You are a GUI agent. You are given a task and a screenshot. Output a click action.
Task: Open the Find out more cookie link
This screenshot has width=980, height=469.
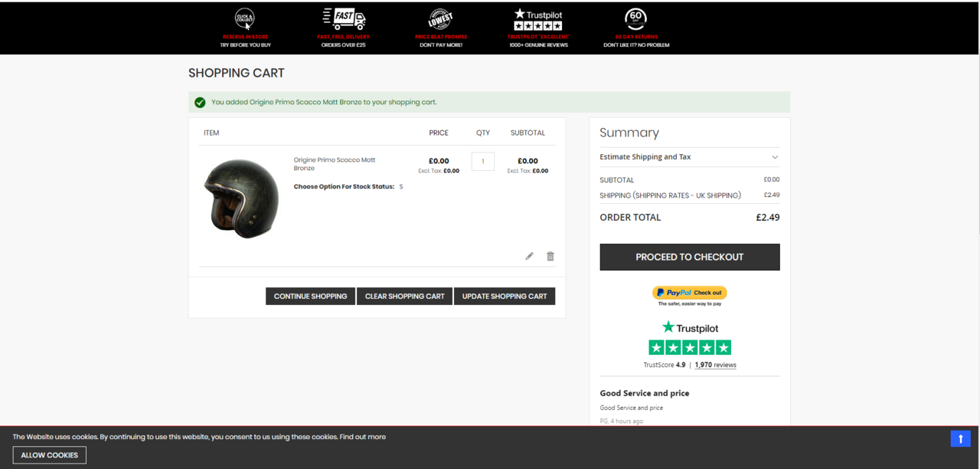[363, 437]
